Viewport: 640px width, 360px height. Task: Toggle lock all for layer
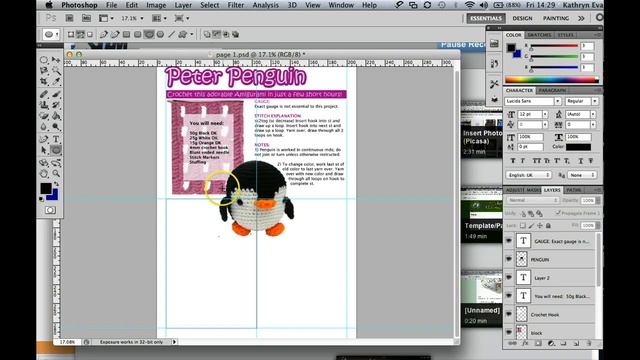[x=548, y=225]
